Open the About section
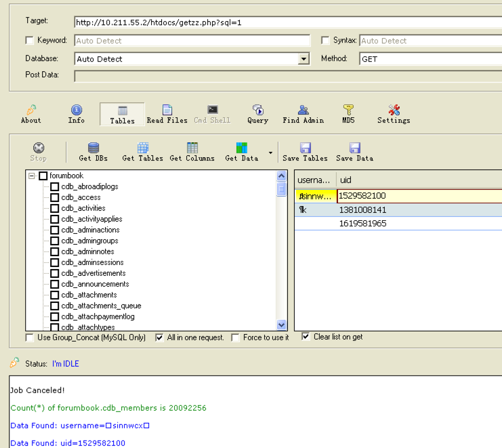The height and width of the screenshot is (448, 502). 30,114
